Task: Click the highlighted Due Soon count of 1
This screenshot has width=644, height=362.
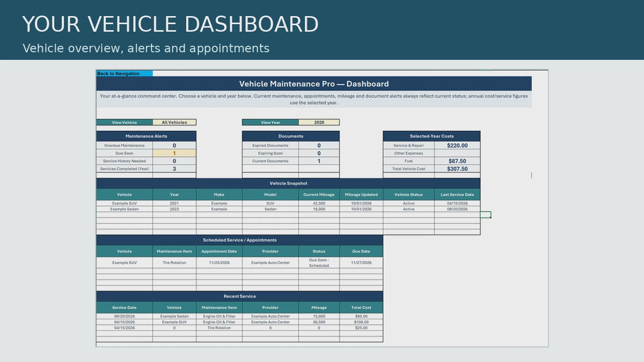Action: point(174,153)
